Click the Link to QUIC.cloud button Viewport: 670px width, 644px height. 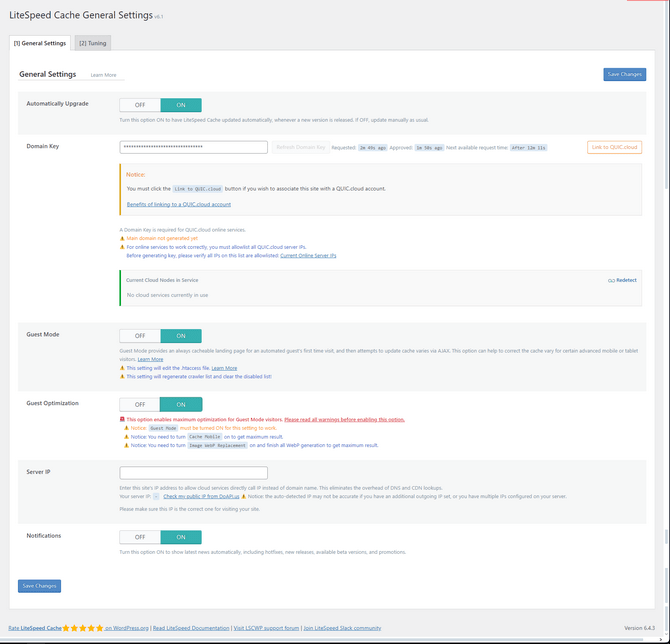[614, 147]
